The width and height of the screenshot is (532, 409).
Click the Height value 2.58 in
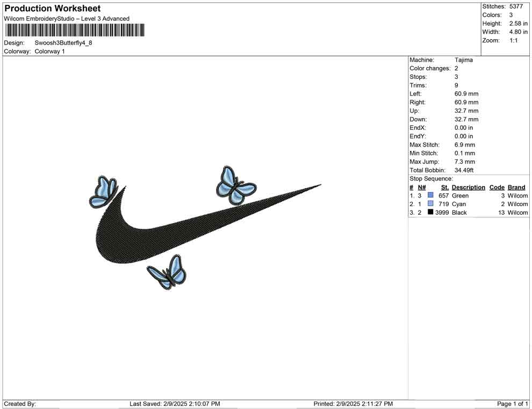(x=519, y=24)
